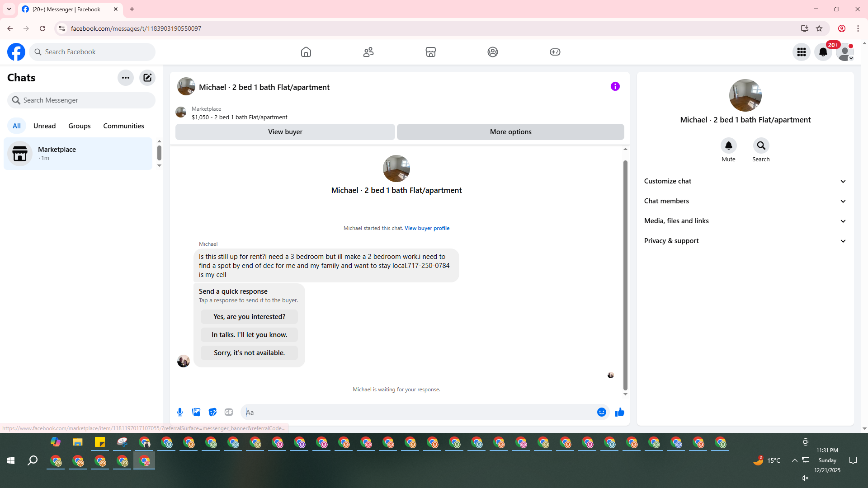868x488 pixels.
Task: Select the All chats filter tab
Action: tap(17, 126)
